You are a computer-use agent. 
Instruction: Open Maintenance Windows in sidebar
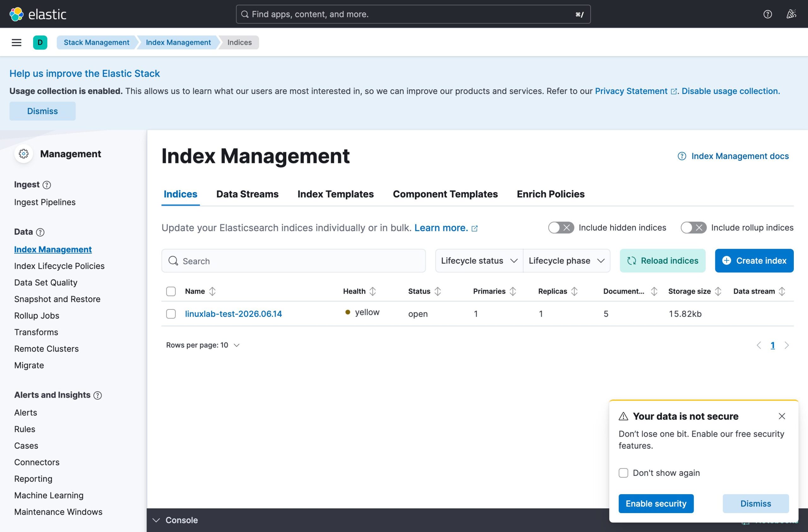coord(58,512)
